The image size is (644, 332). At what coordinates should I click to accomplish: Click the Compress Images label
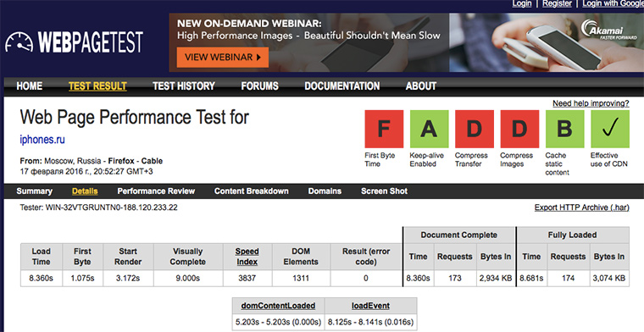[516, 159]
